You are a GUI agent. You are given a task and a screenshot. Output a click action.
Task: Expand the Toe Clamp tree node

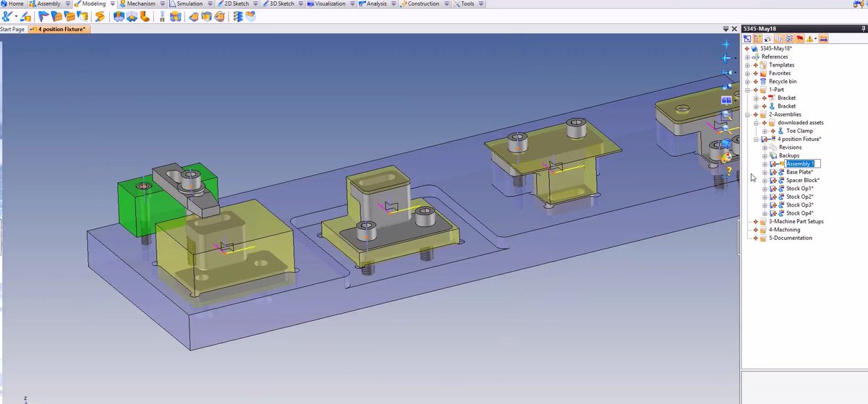click(765, 131)
